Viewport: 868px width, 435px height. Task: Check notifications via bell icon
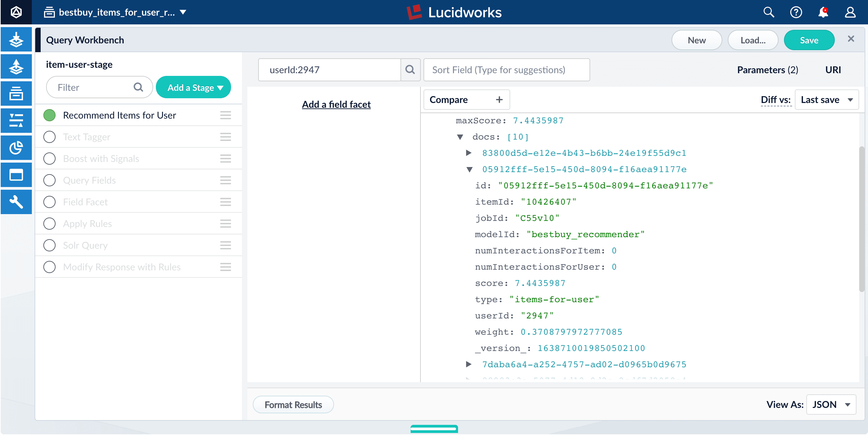click(x=823, y=12)
